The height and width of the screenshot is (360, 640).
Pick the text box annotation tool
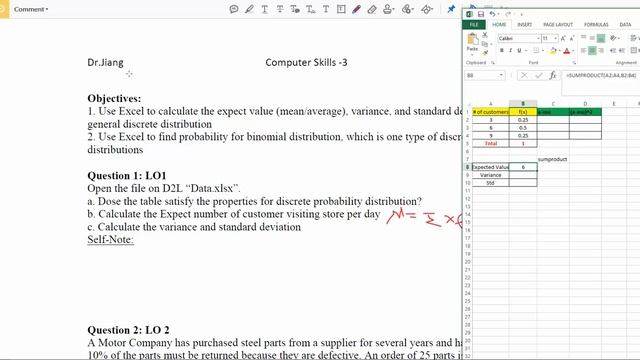coord(341,9)
